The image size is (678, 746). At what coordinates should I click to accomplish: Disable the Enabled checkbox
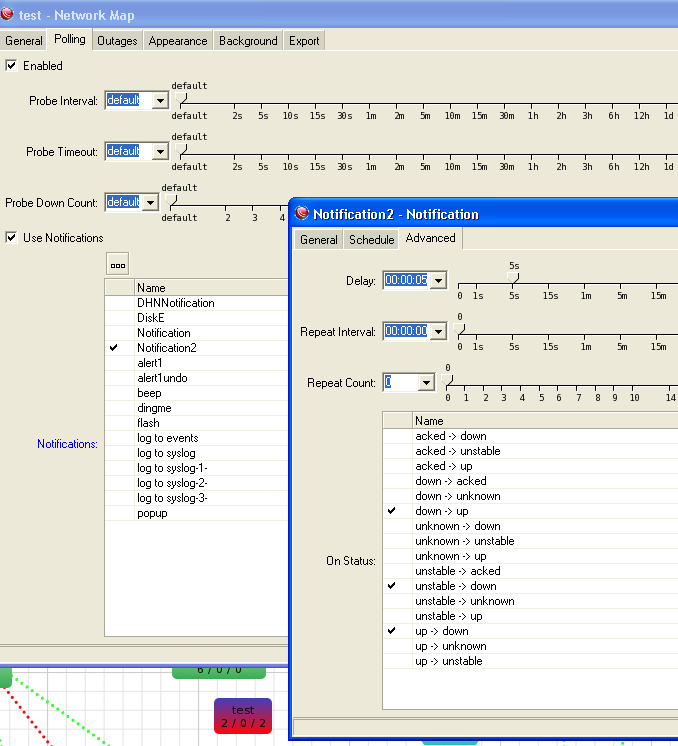coord(12,66)
